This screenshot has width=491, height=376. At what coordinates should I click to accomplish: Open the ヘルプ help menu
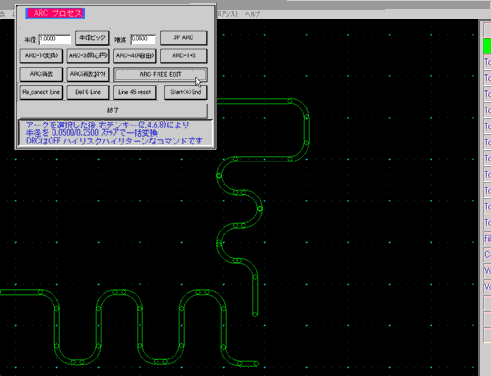(x=252, y=14)
